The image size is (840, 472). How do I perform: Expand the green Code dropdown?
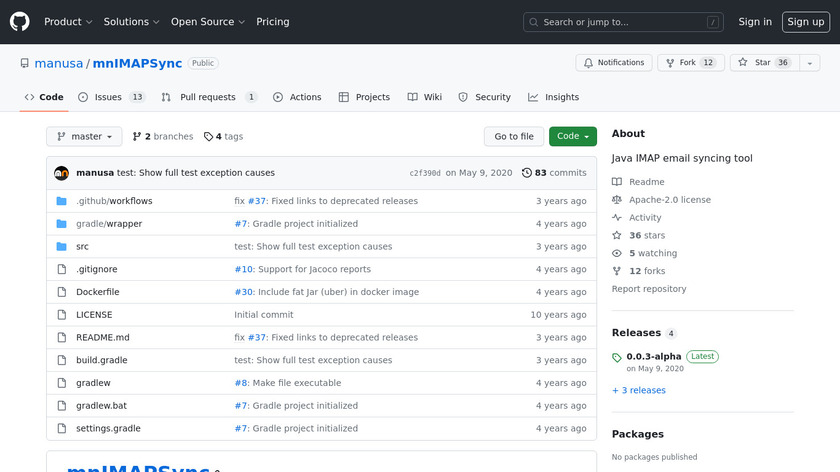click(x=572, y=137)
